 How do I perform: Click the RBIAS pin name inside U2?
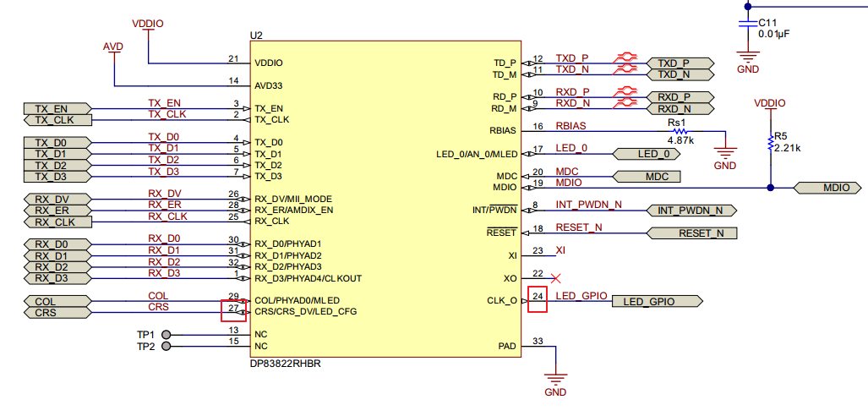click(x=503, y=131)
